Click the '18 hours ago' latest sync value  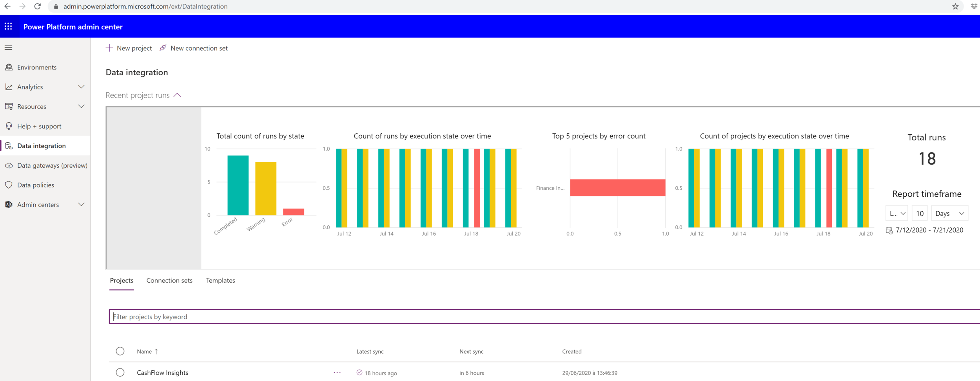pyautogui.click(x=381, y=373)
